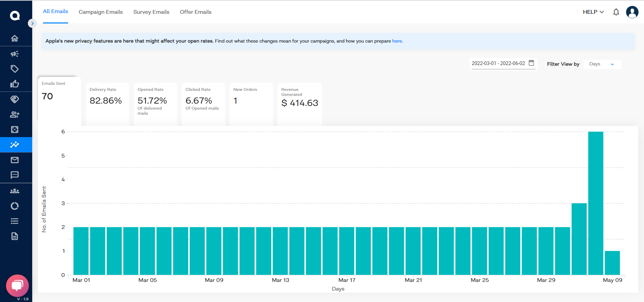
Task: Click the 'Mar 17' axis label
Action: point(347,280)
